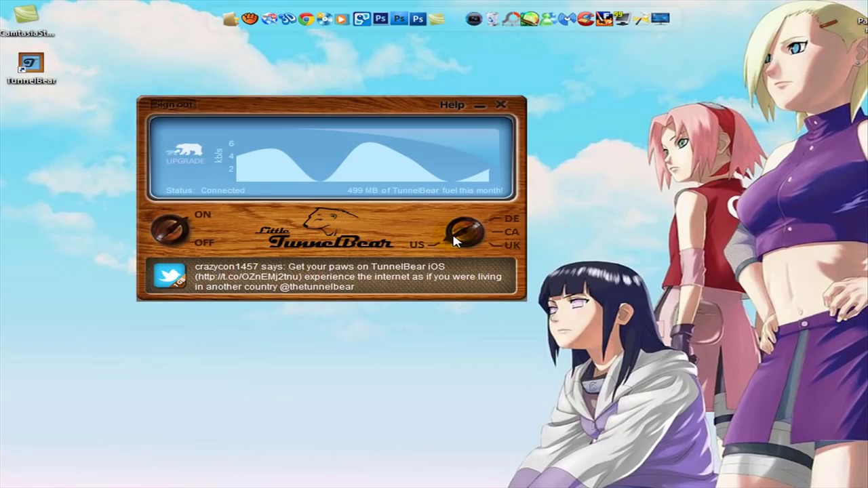868x488 pixels.
Task: Launch Google Chrome from the top dock
Action: (306, 19)
